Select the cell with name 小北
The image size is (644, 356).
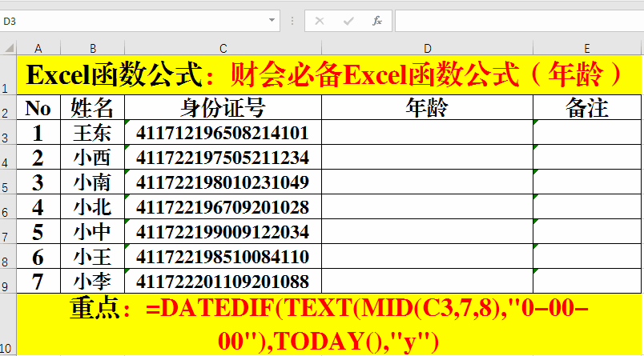[x=92, y=206]
